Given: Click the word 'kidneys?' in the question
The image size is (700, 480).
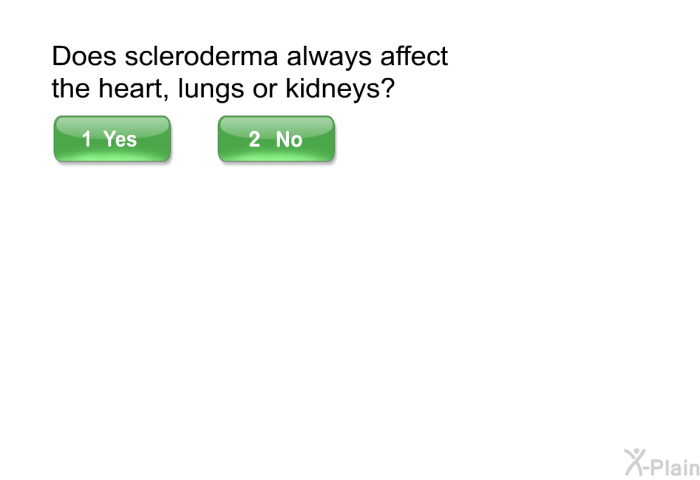Looking at the screenshot, I should (340, 89).
